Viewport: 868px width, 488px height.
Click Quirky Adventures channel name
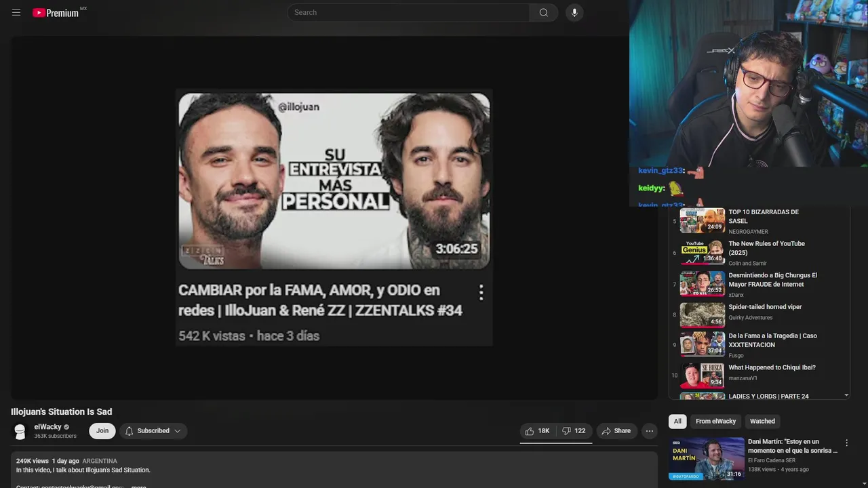750,317
